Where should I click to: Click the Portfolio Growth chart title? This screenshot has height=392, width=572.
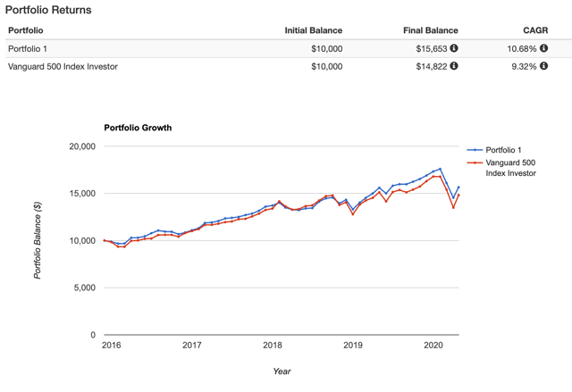pyautogui.click(x=138, y=128)
